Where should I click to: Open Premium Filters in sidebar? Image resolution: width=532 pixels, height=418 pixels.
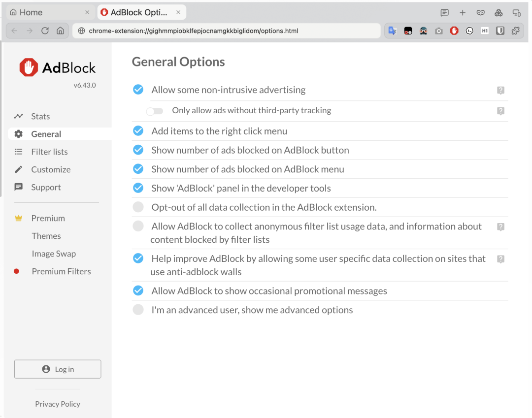tap(61, 271)
